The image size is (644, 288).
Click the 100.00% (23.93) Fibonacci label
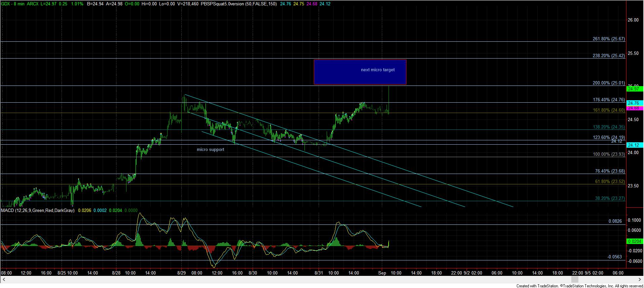(608, 154)
